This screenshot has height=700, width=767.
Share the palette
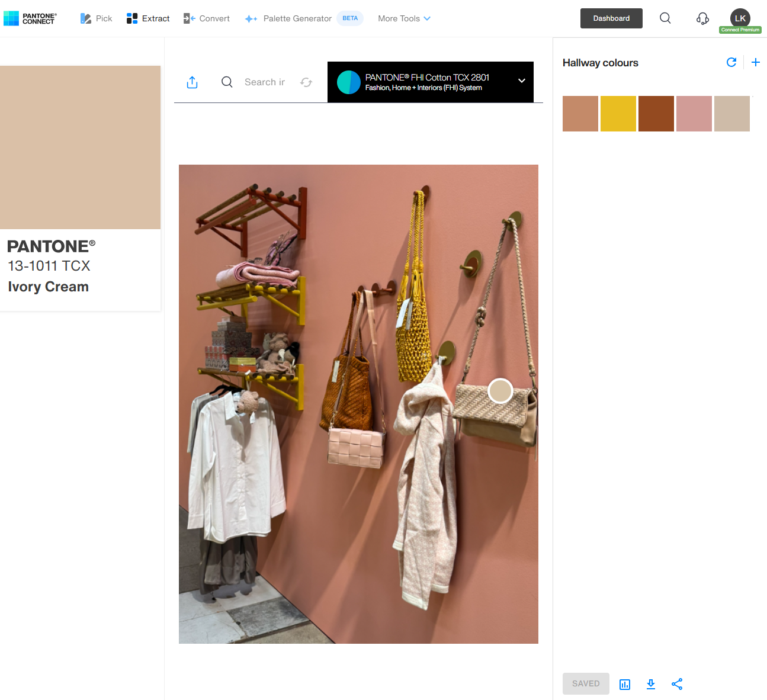click(x=677, y=684)
